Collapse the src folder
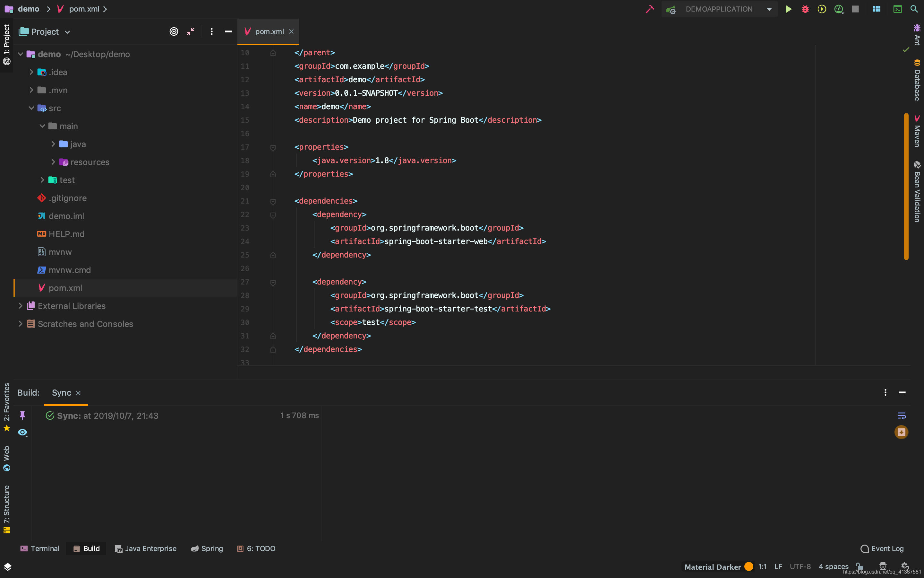Image resolution: width=924 pixels, height=578 pixels. click(x=31, y=108)
